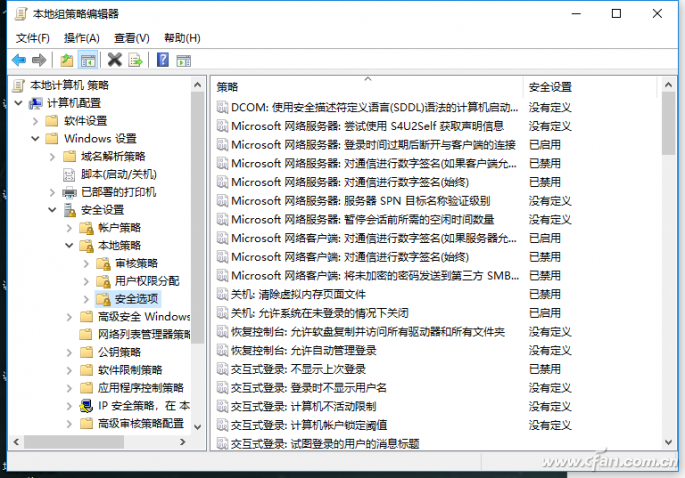
Task: Click the 审核策略 folder icon
Action: pyautogui.click(x=104, y=263)
